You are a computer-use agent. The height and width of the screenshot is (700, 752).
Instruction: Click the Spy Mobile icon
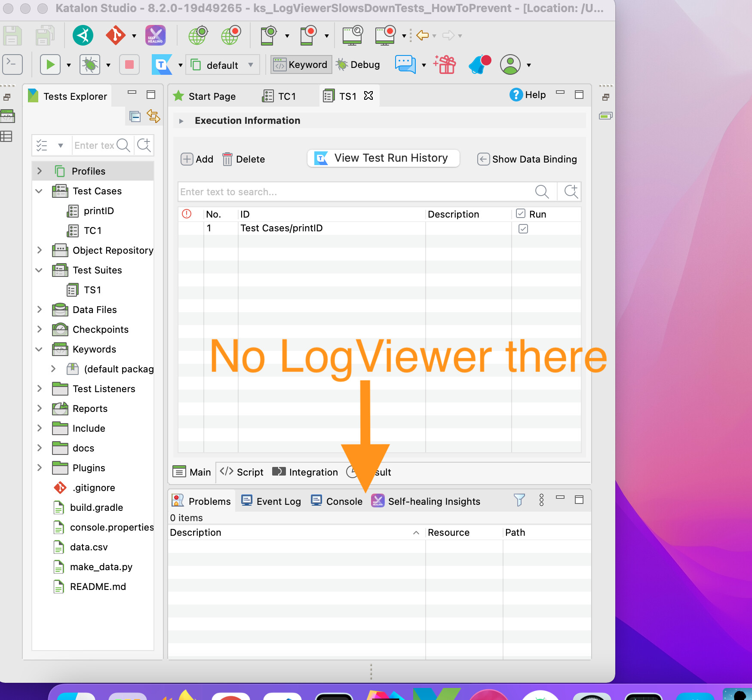pyautogui.click(x=269, y=35)
